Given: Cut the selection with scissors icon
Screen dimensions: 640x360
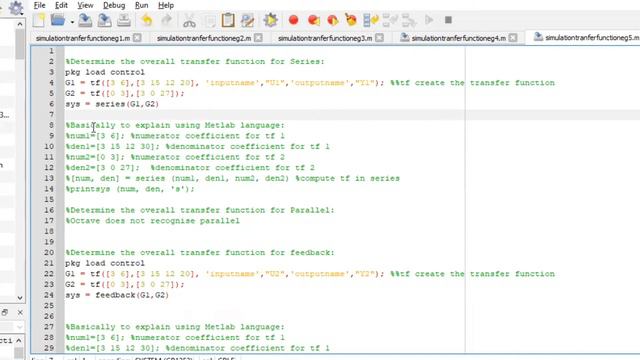Looking at the screenshot, I should click(x=189, y=20).
